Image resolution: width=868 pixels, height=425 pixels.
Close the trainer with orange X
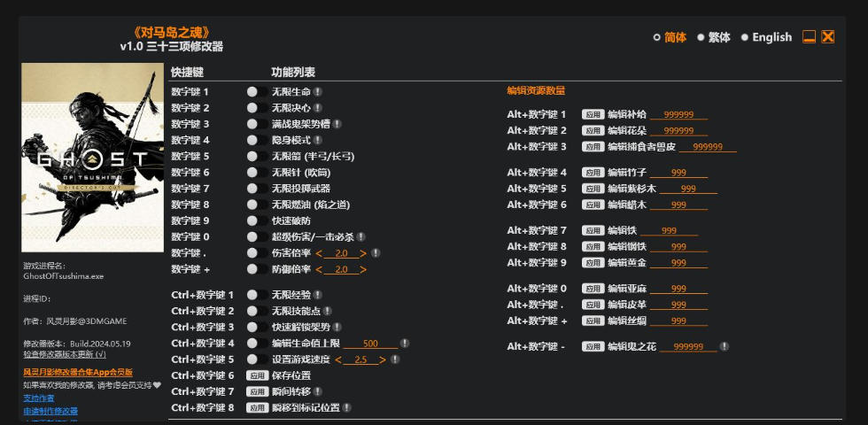point(827,37)
